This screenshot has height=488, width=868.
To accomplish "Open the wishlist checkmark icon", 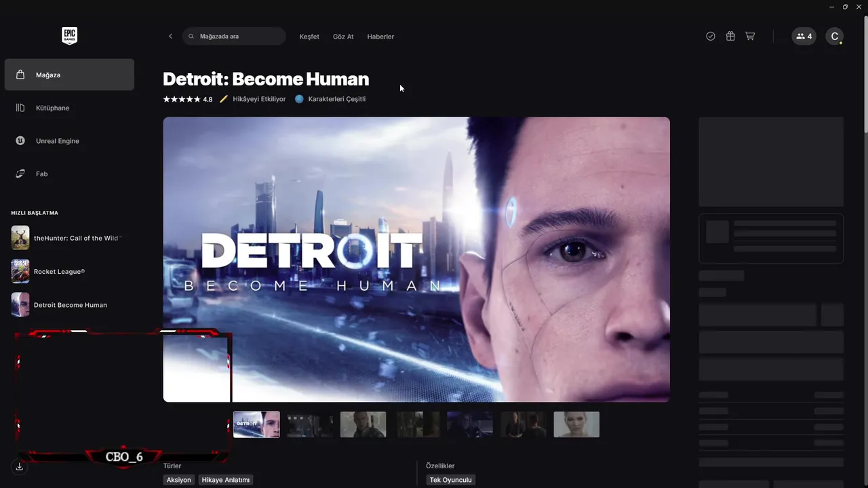I will coord(711,36).
